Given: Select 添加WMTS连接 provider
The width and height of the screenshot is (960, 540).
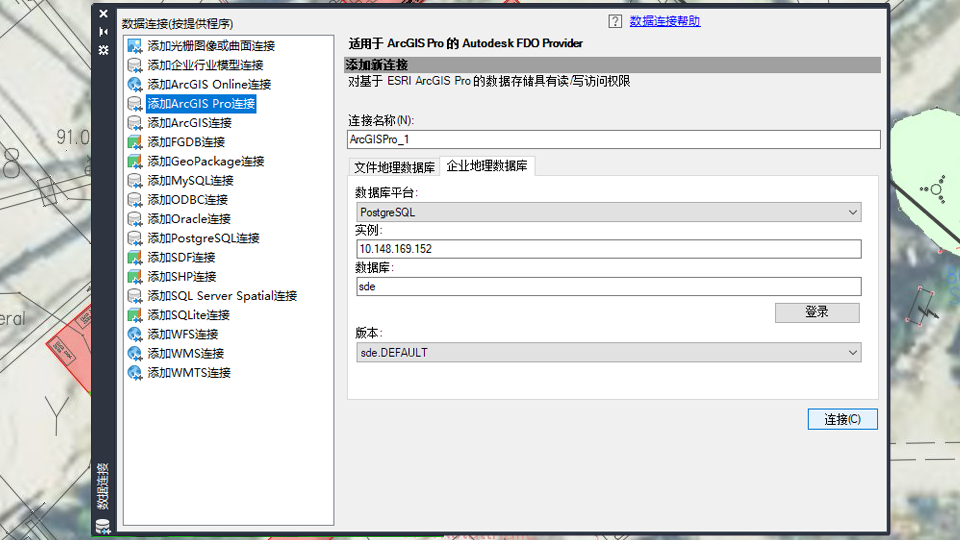Looking at the screenshot, I should 189,373.
